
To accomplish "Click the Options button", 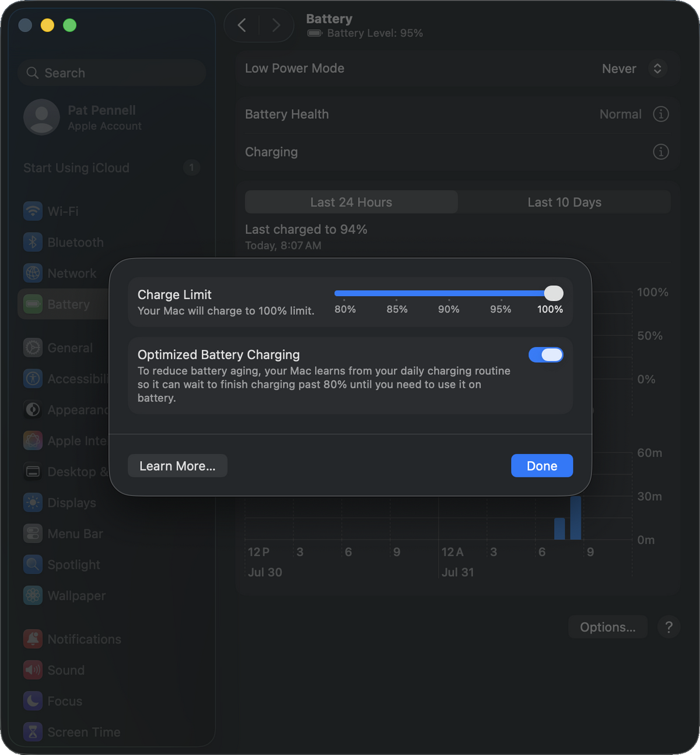I will 608,627.
